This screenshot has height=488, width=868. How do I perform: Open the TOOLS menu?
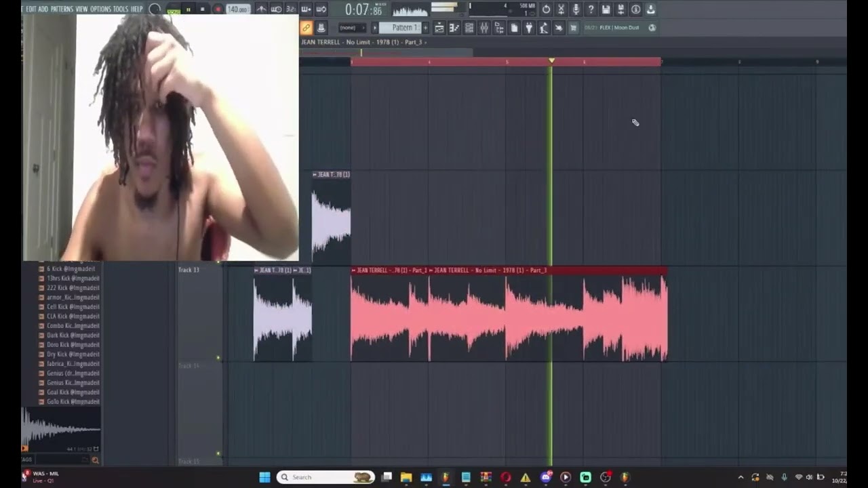121,9
